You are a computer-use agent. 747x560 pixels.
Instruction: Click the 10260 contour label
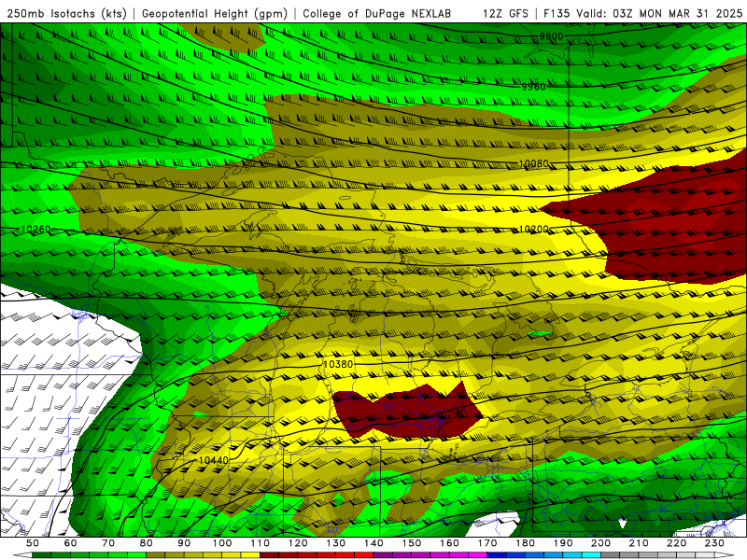point(35,230)
